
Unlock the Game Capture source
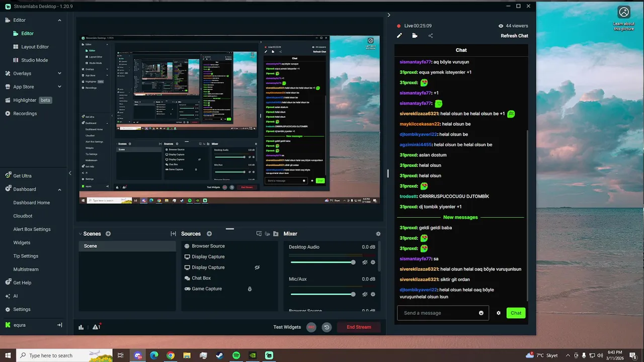click(250, 289)
